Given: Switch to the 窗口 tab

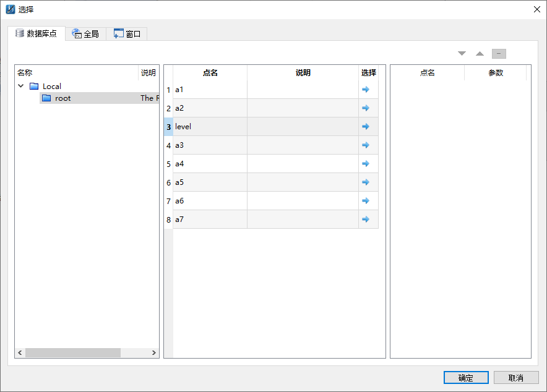Looking at the screenshot, I should pos(127,34).
